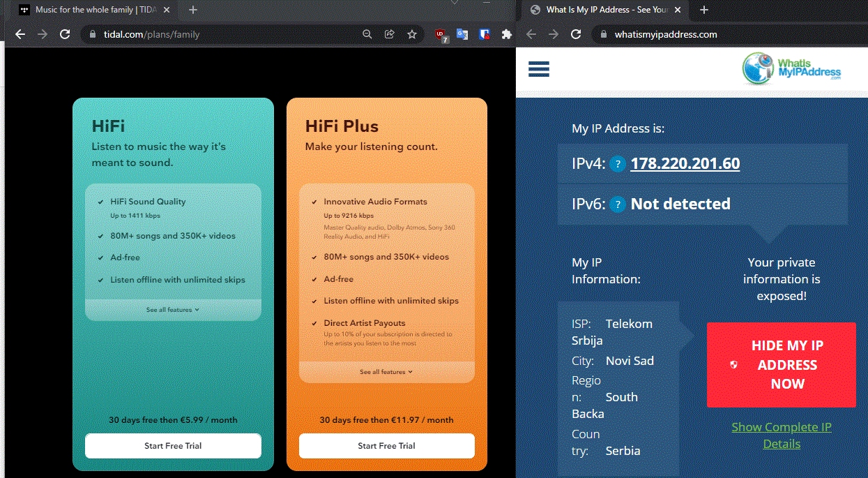Click 'Make your listening count.' tagline
This screenshot has width=868, height=478.
click(x=371, y=147)
